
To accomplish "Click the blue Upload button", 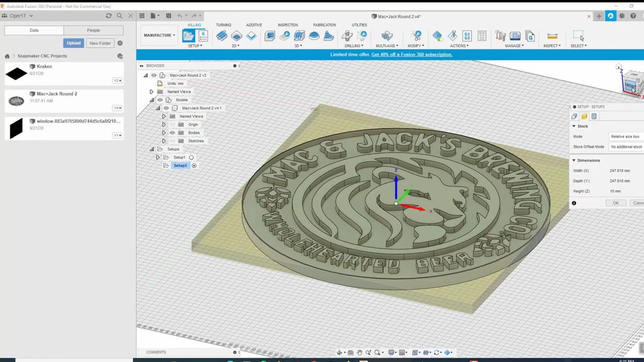I will click(74, 43).
